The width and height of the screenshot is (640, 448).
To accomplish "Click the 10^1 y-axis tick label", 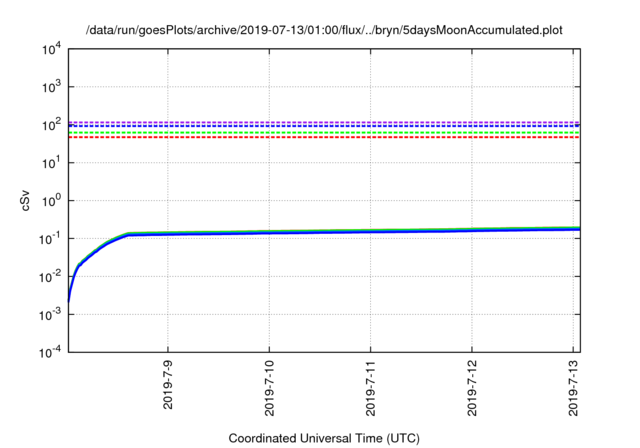I will [51, 163].
